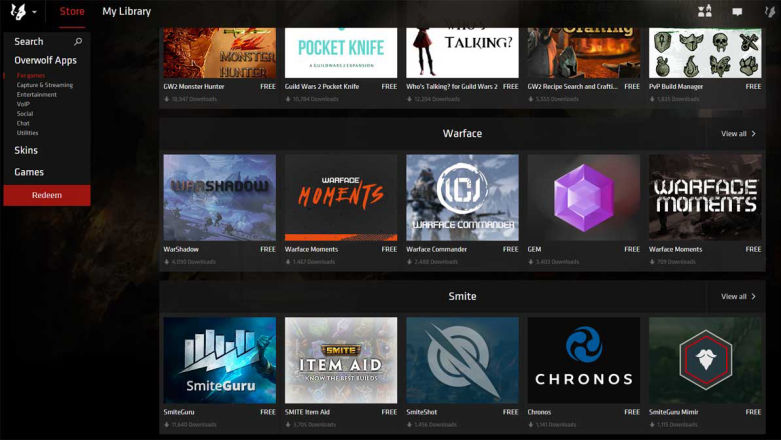Open the Games section in the sidebar

coord(29,172)
